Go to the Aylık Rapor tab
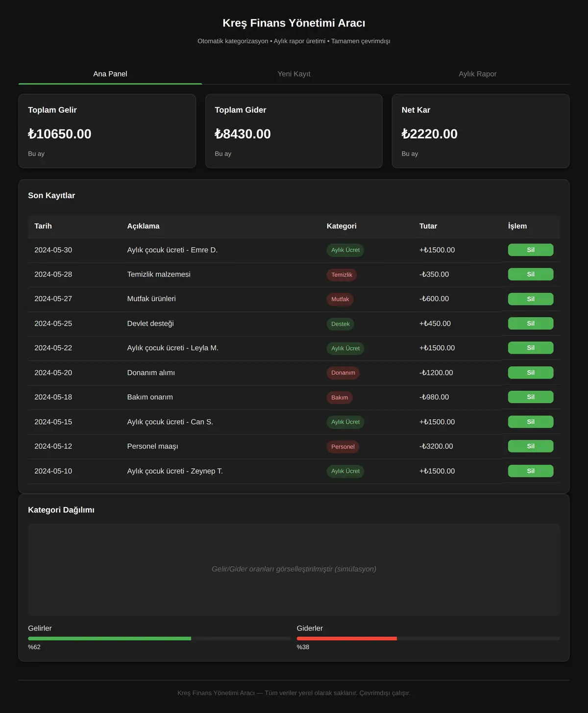The image size is (588, 713). [478, 74]
